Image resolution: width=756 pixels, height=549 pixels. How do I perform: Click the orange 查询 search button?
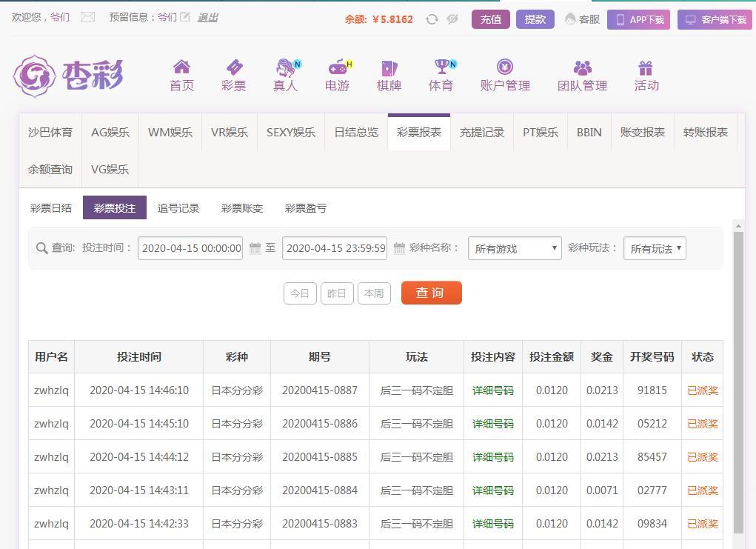point(431,293)
